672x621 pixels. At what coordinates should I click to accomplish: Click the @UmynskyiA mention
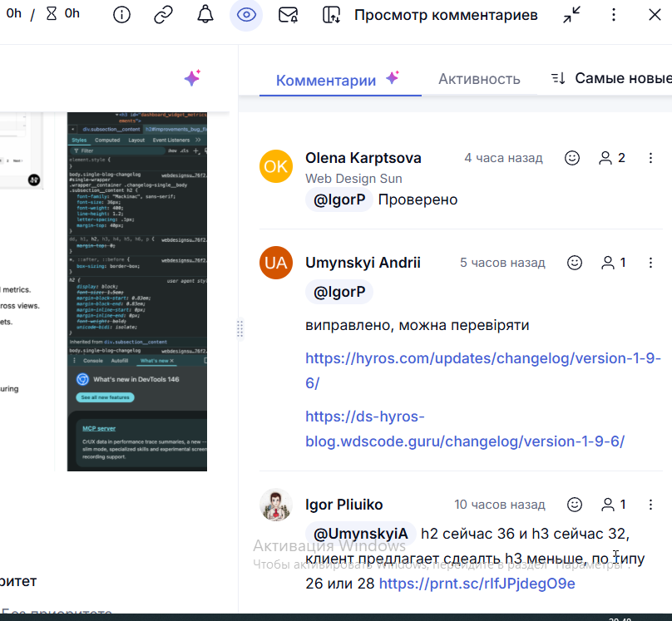[360, 534]
